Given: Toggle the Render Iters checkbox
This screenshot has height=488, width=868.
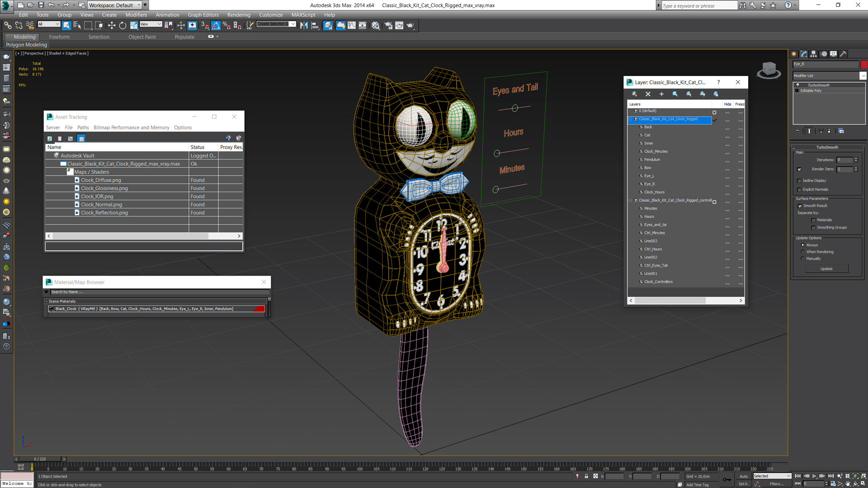Looking at the screenshot, I should point(799,169).
